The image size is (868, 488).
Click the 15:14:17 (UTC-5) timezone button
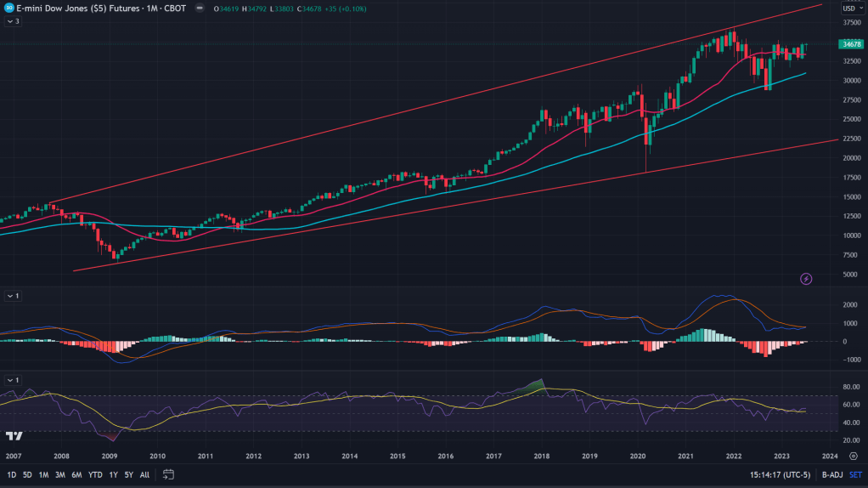[x=778, y=474]
